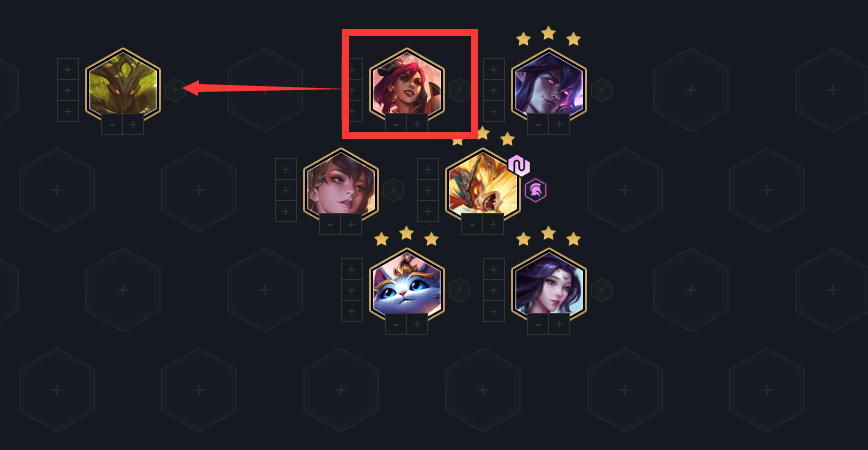Screen dimensions: 868x450
Task: Add item in cat champion's bottom item slot
Action: tap(352, 311)
